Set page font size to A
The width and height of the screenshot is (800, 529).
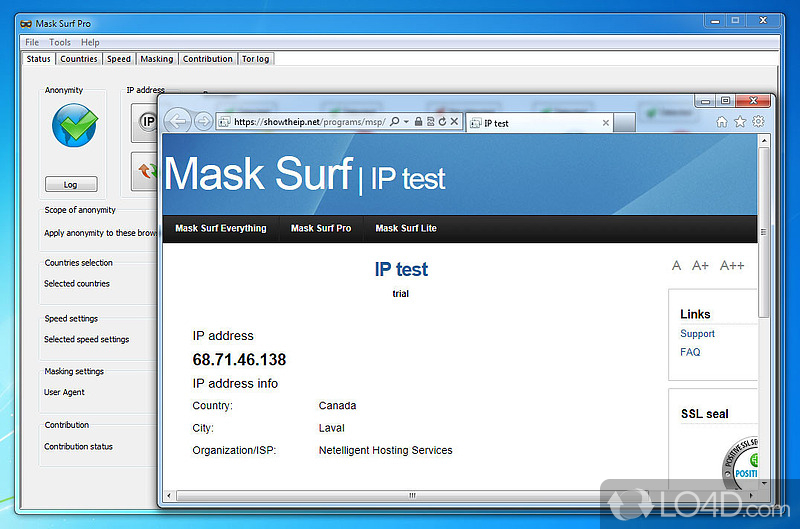point(676,266)
